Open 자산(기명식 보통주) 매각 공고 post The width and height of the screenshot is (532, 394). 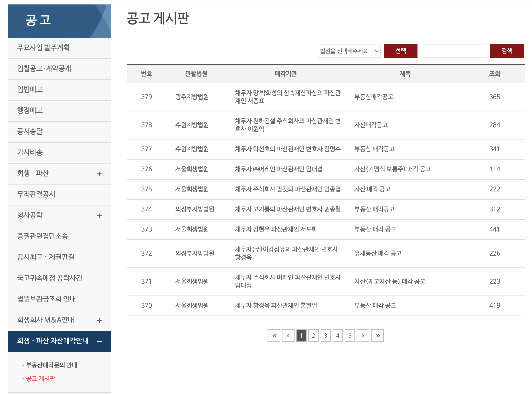tap(392, 169)
